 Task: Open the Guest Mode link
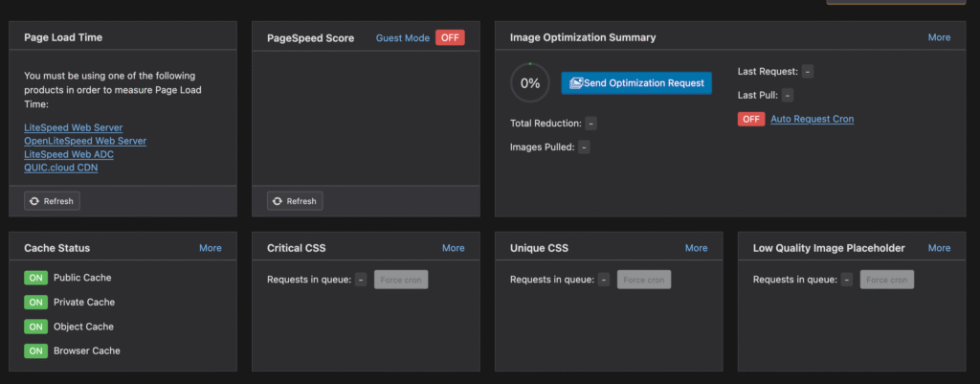402,38
